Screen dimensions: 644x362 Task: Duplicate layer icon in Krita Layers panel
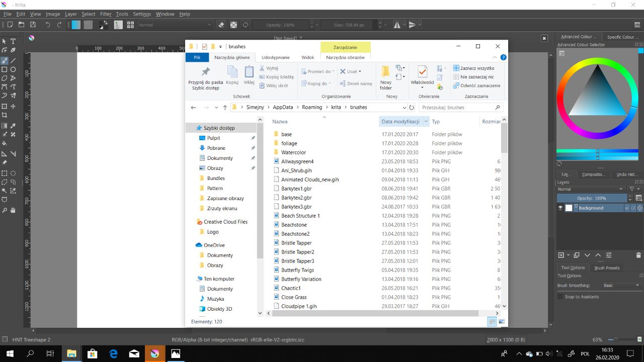click(577, 255)
